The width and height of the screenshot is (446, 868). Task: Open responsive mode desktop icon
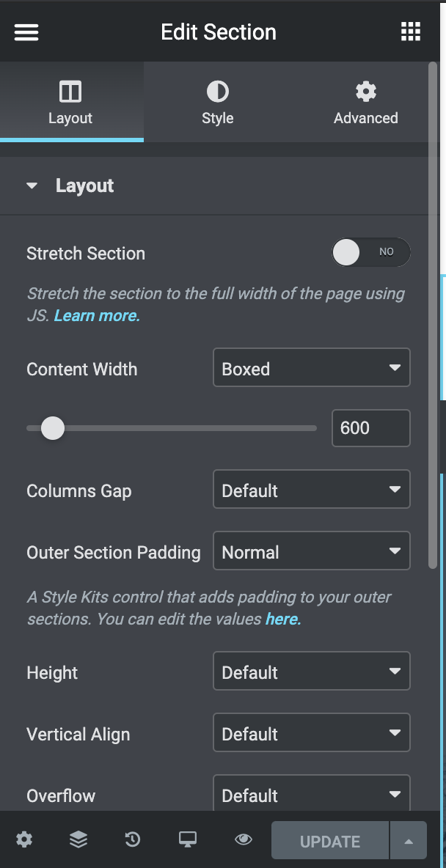click(188, 839)
